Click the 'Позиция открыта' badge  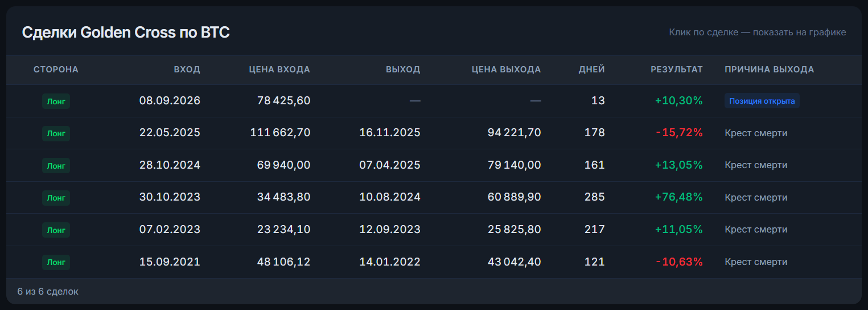(762, 101)
